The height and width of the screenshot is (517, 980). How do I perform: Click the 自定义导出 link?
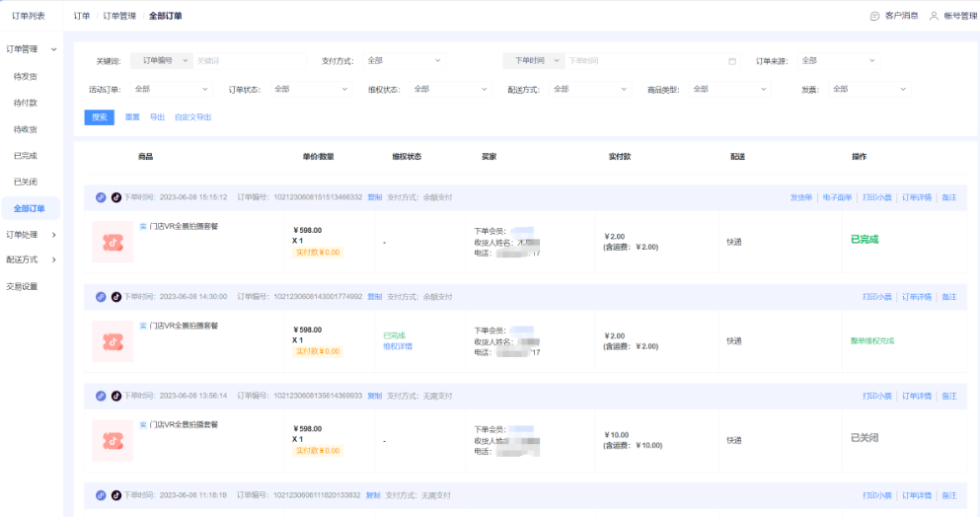point(192,117)
